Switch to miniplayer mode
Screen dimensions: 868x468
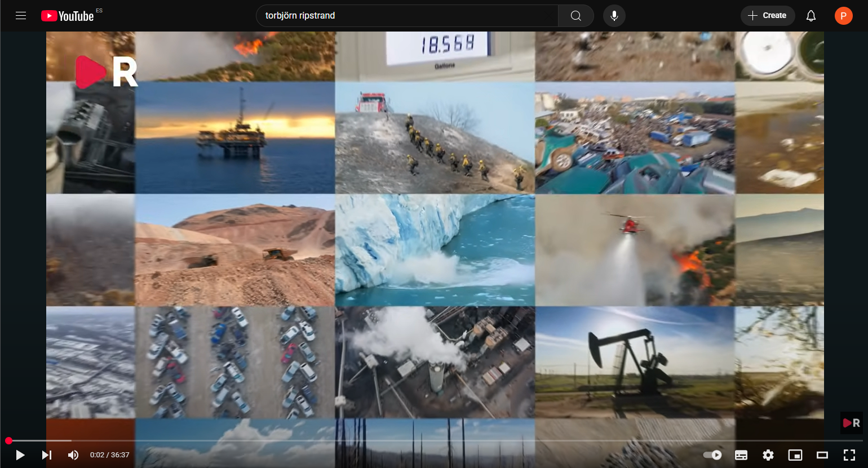[x=795, y=455]
